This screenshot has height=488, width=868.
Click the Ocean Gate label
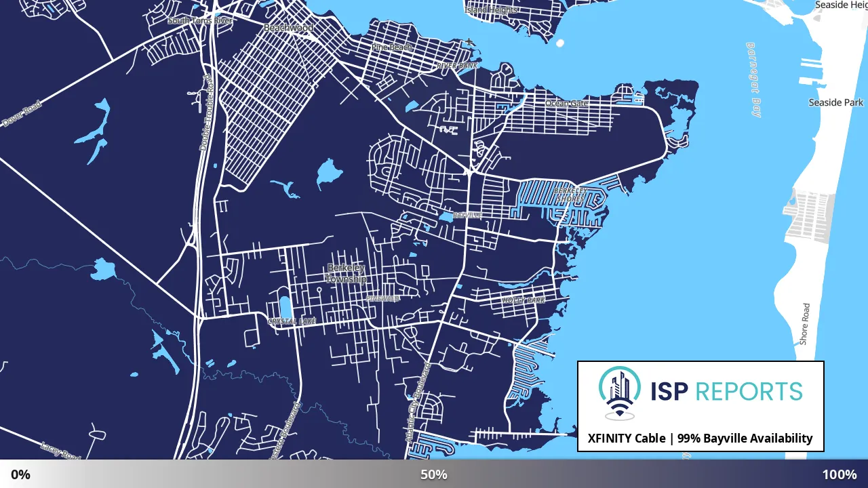[566, 103]
